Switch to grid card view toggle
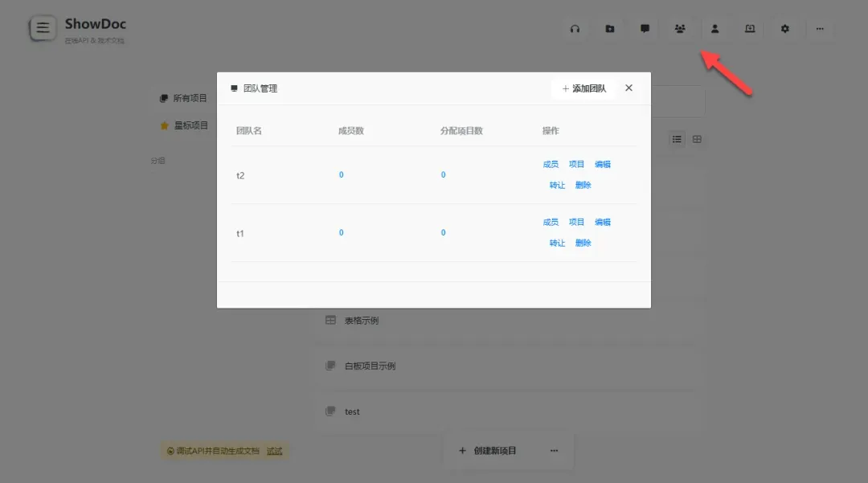Screen dimensions: 868x483 697,139
